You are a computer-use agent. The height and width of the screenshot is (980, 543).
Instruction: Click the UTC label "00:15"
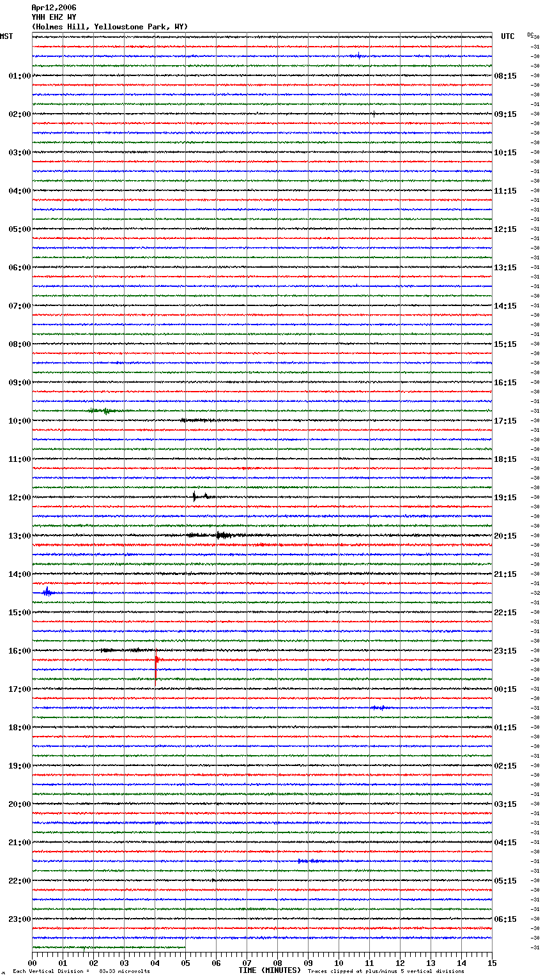[x=505, y=689]
